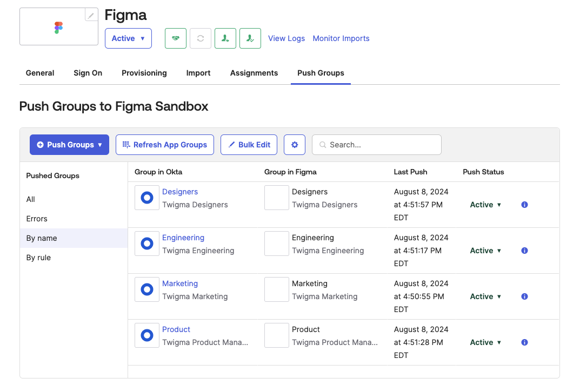The width and height of the screenshot is (580, 392).
Task: Click the Engineering name in Group in Figma column
Action: click(313, 238)
